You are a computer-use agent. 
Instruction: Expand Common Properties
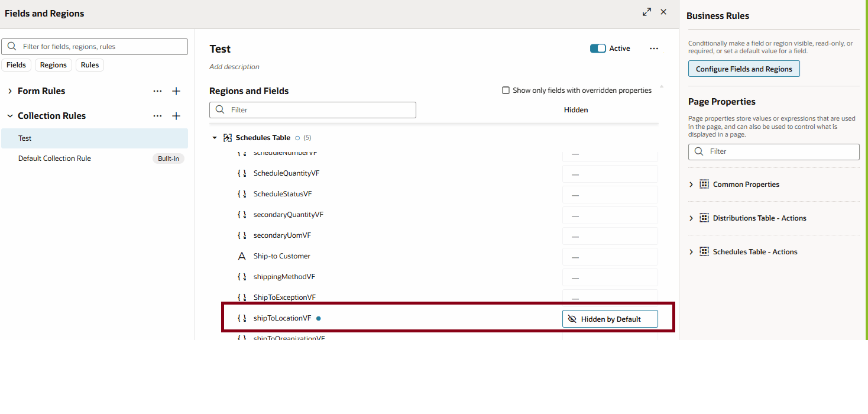(x=691, y=185)
